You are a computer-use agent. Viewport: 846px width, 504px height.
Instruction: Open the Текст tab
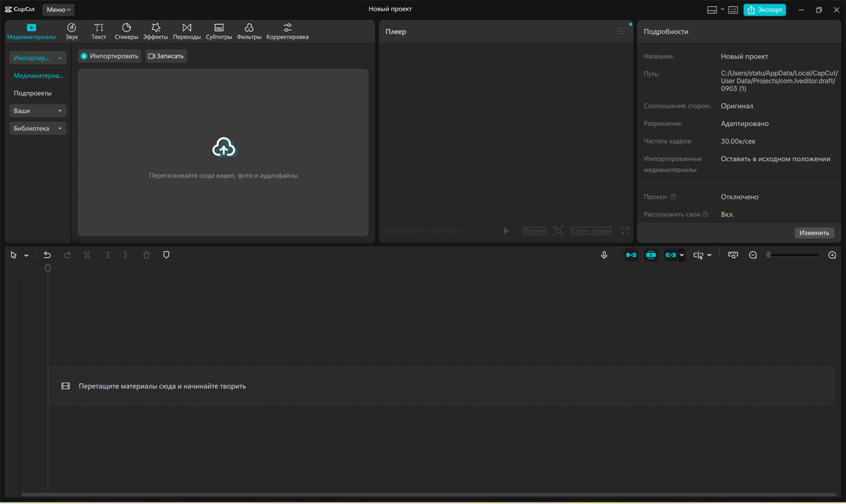click(99, 32)
